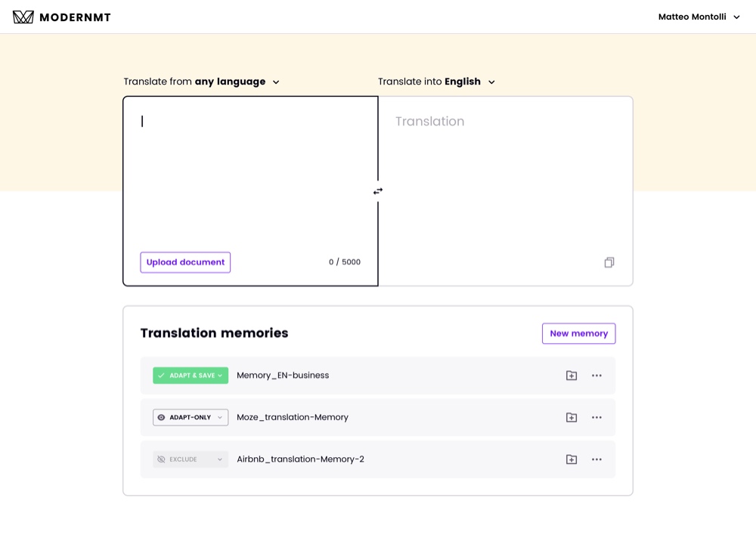Import file into Moze_translation-Memory
This screenshot has height=538, width=756.
coord(572,418)
